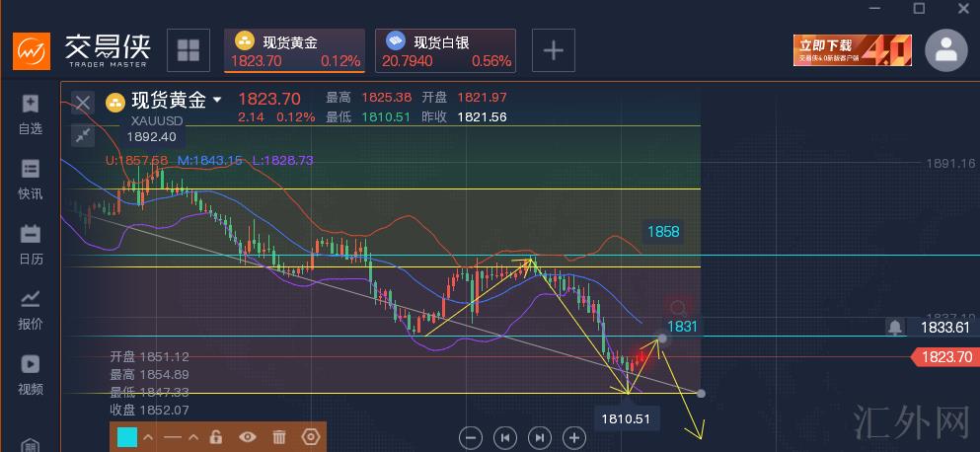This screenshot has height=452, width=980.
Task: Open the 日历 calendar section
Action: click(x=30, y=245)
